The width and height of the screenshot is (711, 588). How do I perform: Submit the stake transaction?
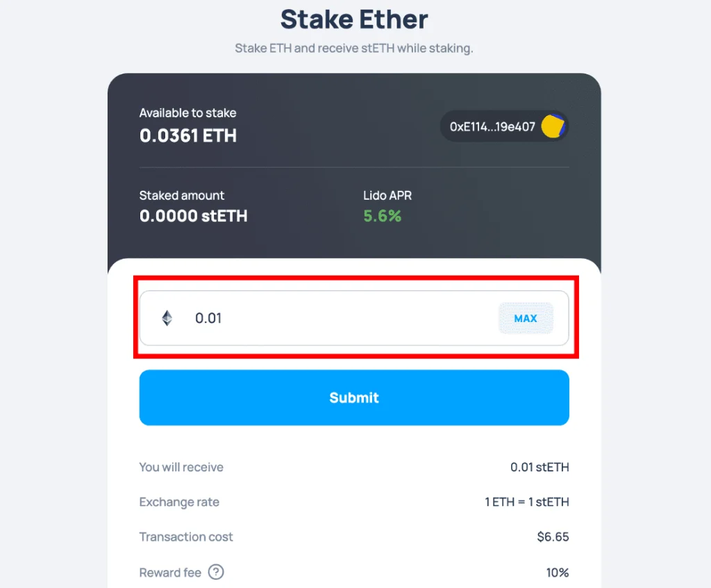pyautogui.click(x=354, y=398)
